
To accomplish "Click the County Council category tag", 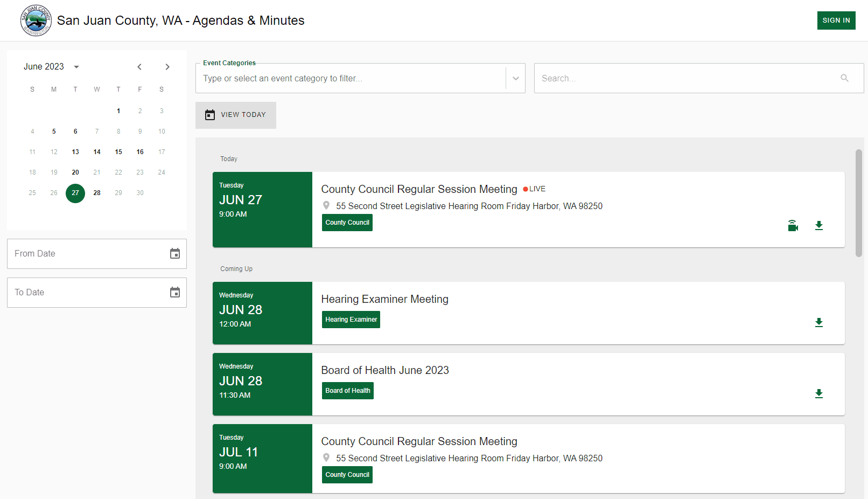I will point(347,222).
